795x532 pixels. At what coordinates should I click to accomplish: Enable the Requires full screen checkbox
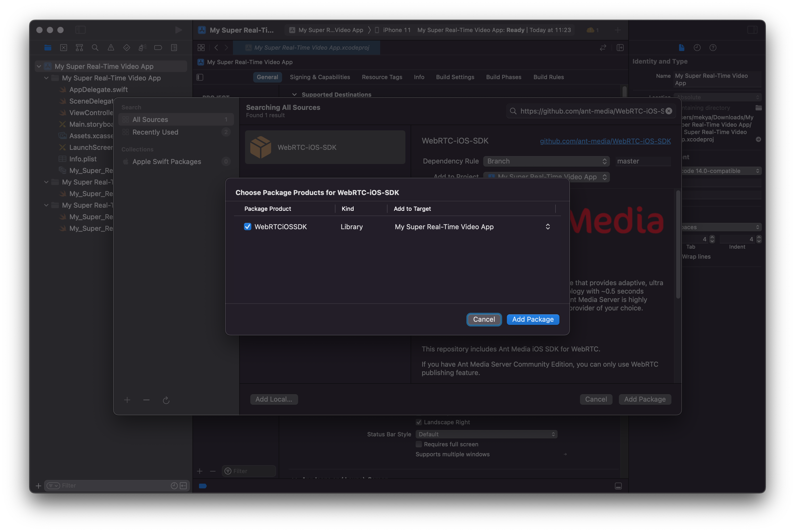[x=419, y=444]
